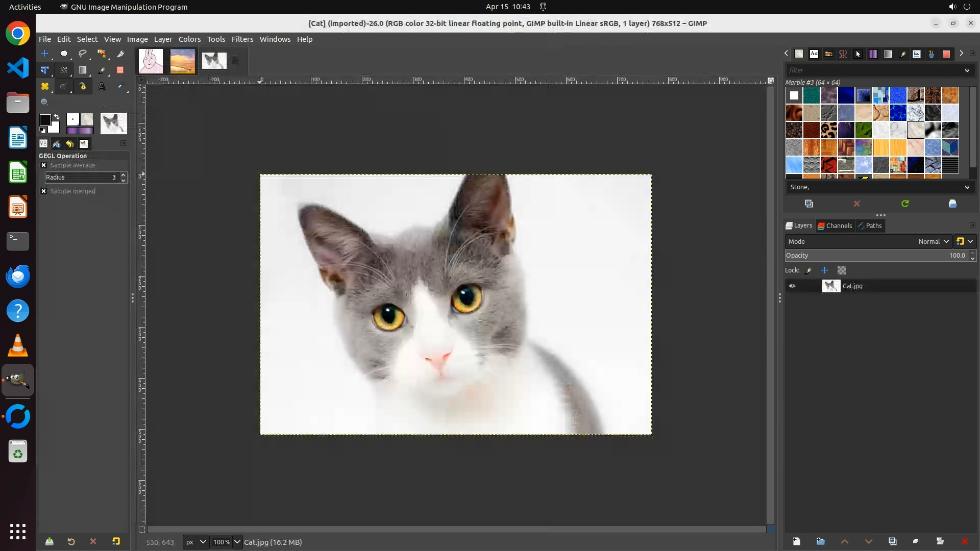Switch to the sunset image thumbnail tab
Image resolution: width=980 pixels, height=551 pixels.
pyautogui.click(x=182, y=61)
